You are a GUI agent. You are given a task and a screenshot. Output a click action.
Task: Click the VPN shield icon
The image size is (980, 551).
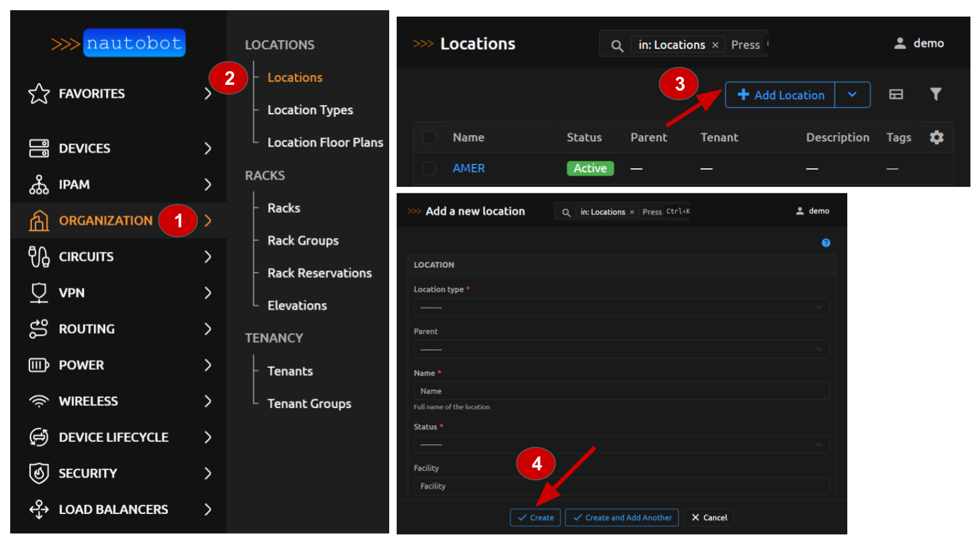[39, 293]
